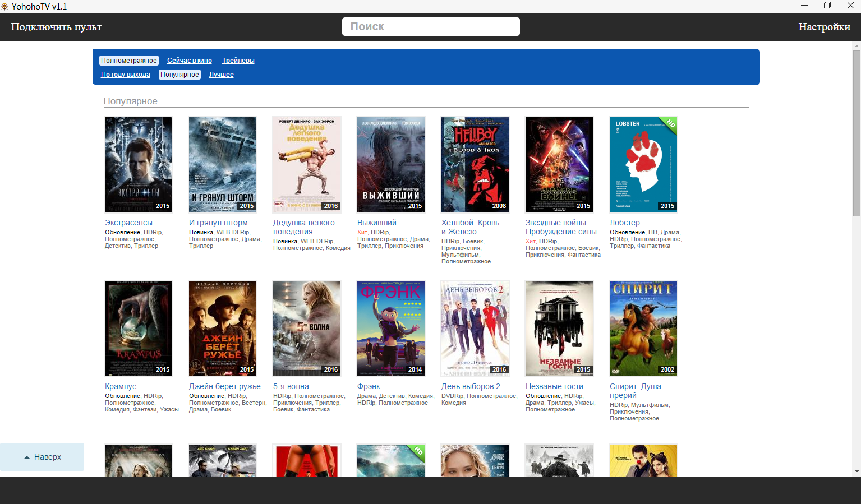Open Звёздные войны poster
The width and height of the screenshot is (861, 504).
pyautogui.click(x=559, y=165)
